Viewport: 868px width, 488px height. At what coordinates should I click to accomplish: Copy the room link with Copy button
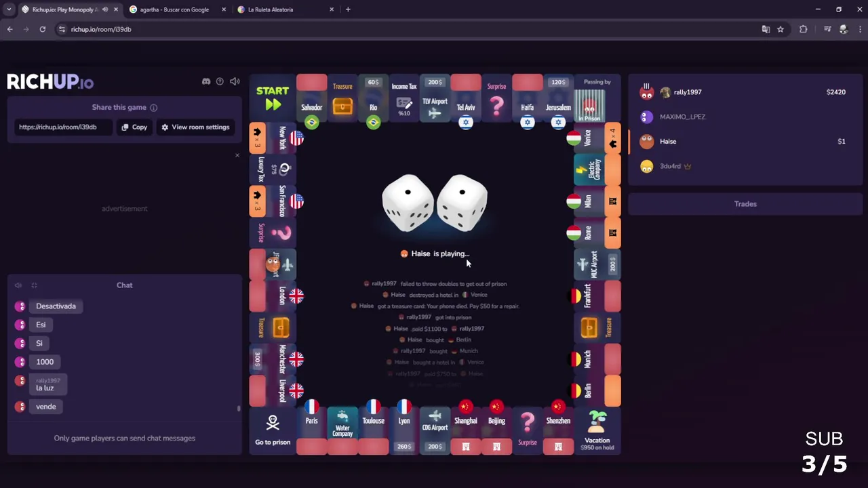[x=134, y=127]
